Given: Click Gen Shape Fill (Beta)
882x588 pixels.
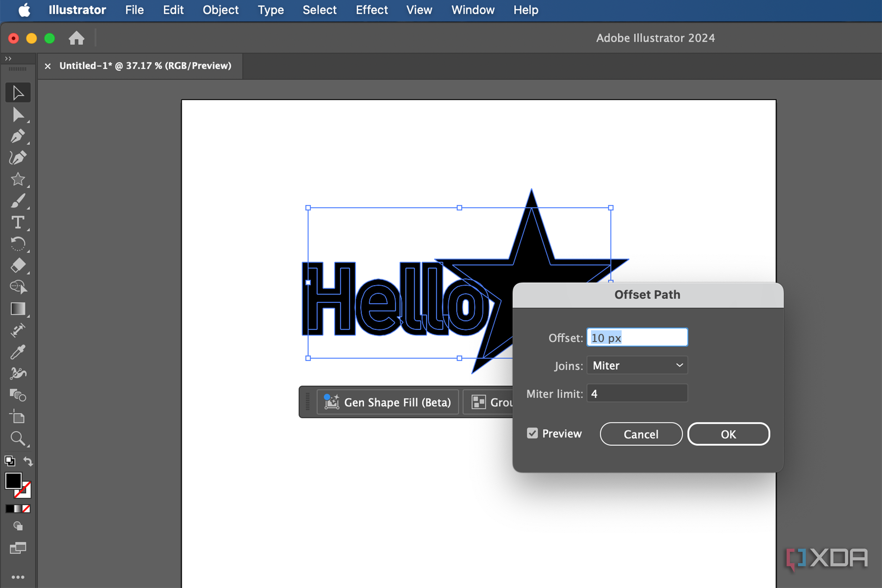Looking at the screenshot, I should coord(387,402).
